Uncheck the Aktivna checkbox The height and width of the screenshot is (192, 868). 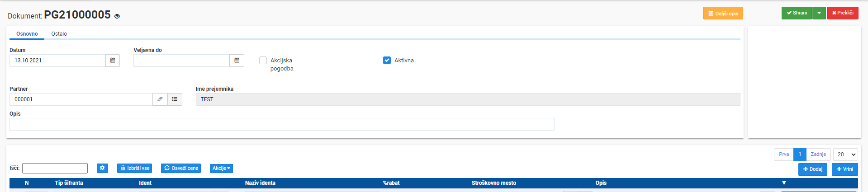click(x=387, y=60)
